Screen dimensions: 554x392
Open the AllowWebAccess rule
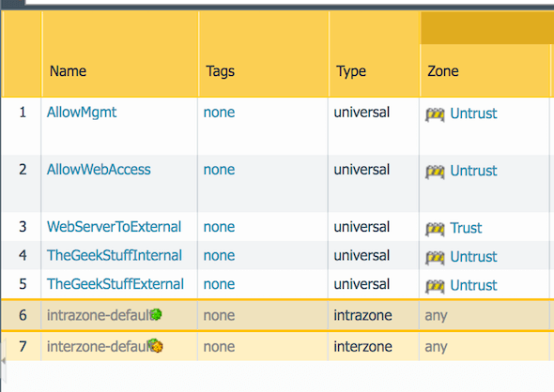[99, 170]
